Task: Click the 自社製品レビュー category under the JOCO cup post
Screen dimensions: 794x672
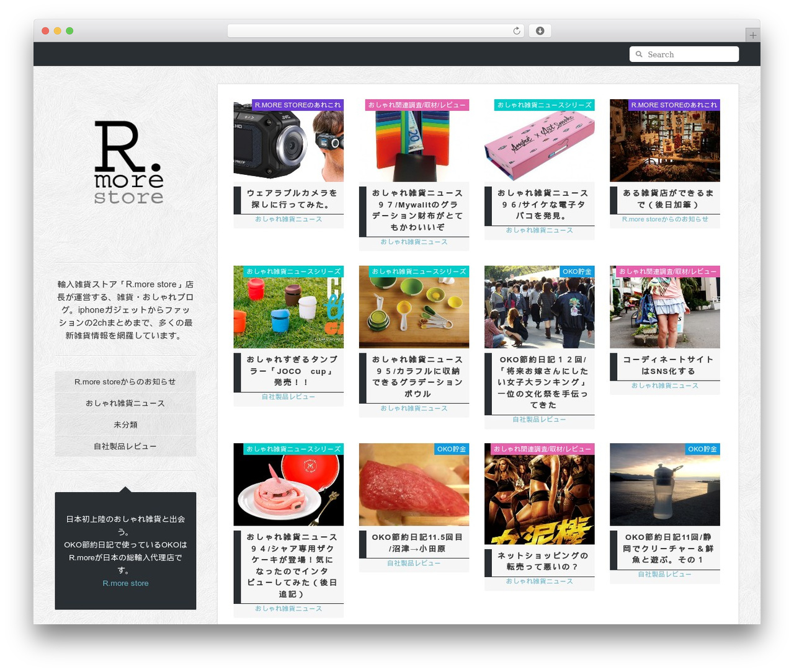Action: (x=288, y=397)
